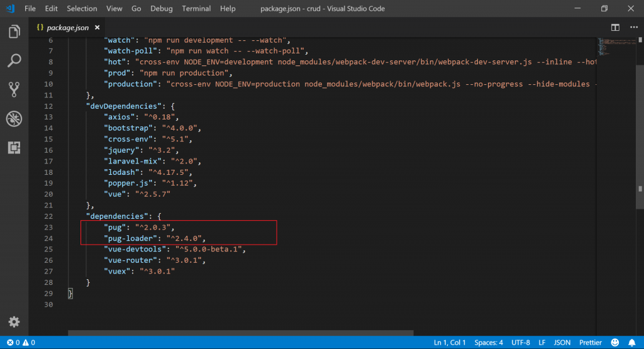
Task: Split the editor to the right
Action: point(615,28)
